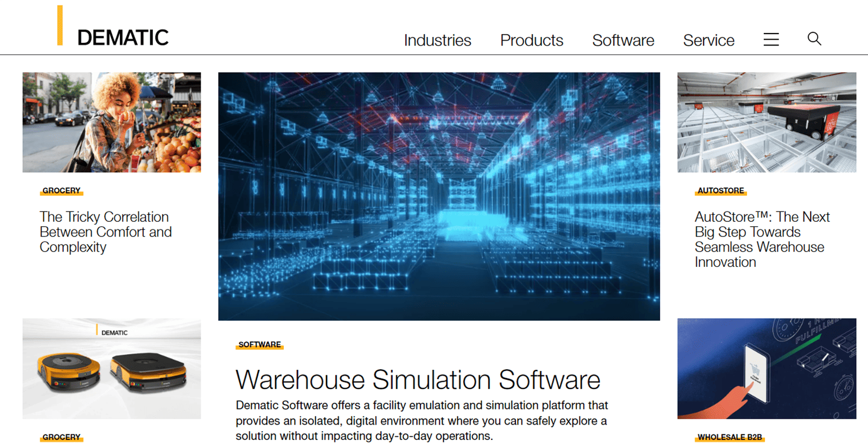Click the search magnifier icon
Image resolution: width=868 pixels, height=448 pixels.
click(814, 39)
